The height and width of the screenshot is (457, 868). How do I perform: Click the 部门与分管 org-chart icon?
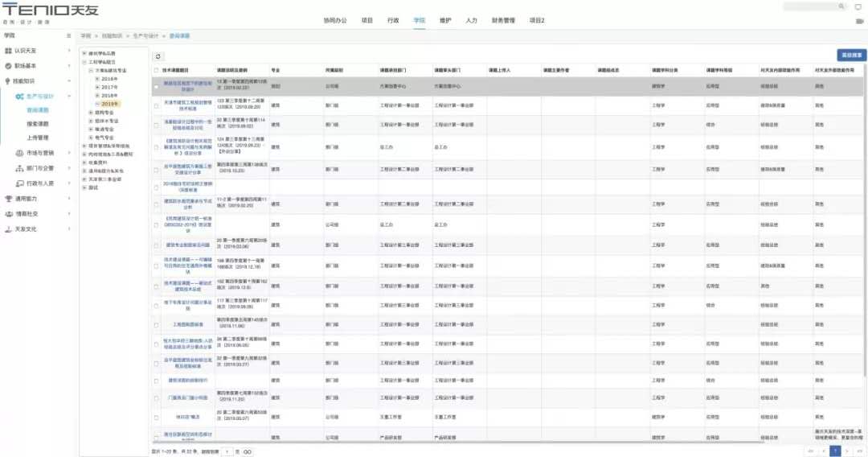click(18, 168)
